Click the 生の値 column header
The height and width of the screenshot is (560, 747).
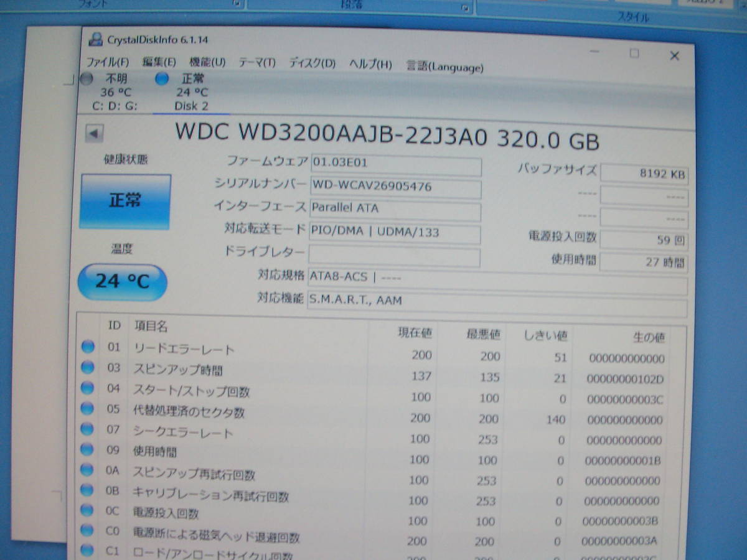pyautogui.click(x=649, y=337)
